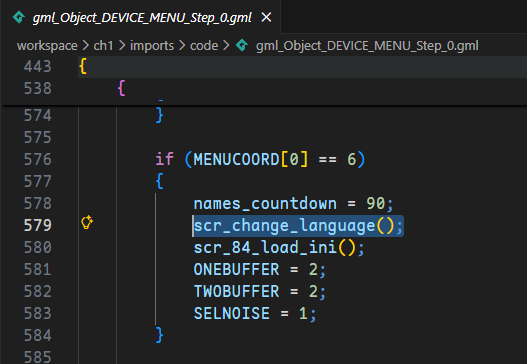Click the GML file icon in breadcrumbs
This screenshot has height=364, width=527.
click(242, 45)
